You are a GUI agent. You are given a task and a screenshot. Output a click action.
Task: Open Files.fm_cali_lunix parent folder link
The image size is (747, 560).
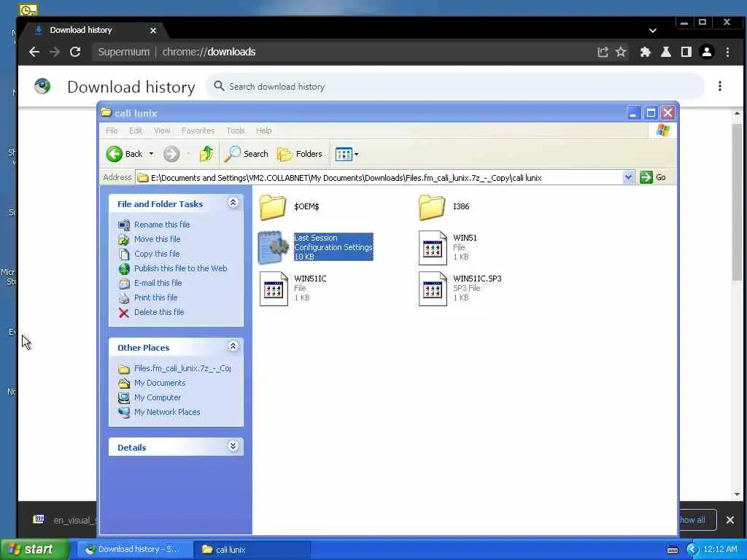[x=182, y=368]
